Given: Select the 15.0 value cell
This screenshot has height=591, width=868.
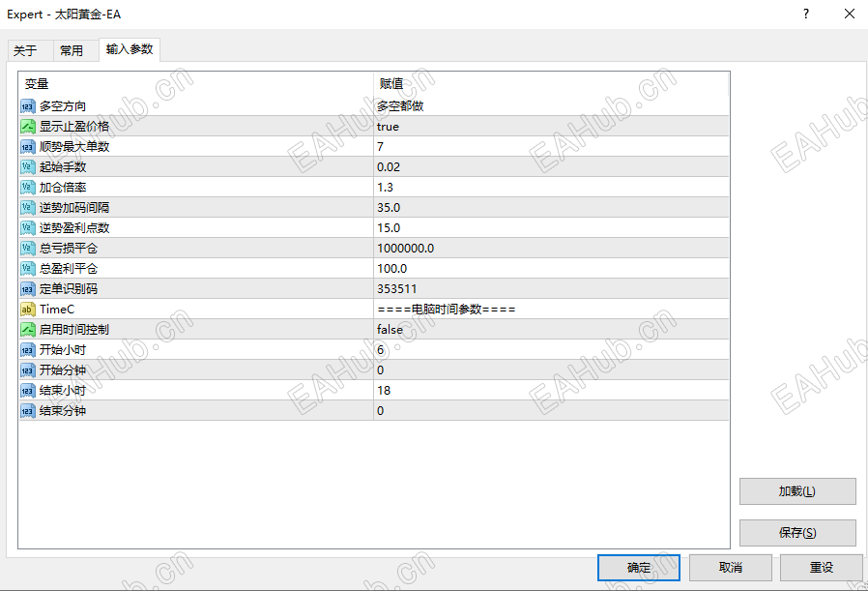Looking at the screenshot, I should [551, 228].
